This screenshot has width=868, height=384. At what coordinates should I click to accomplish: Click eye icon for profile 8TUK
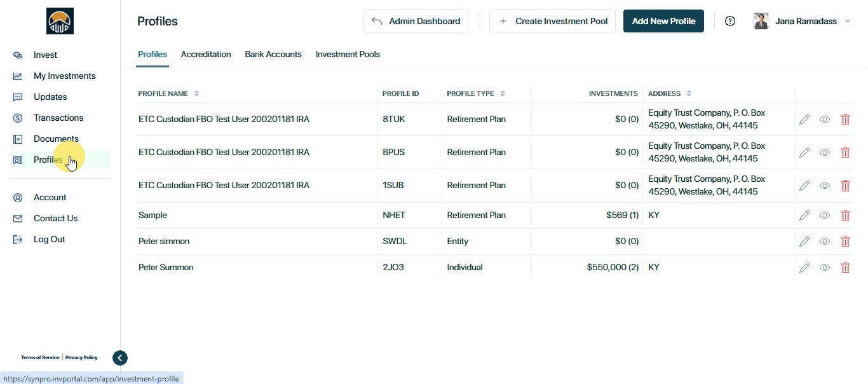(x=825, y=120)
